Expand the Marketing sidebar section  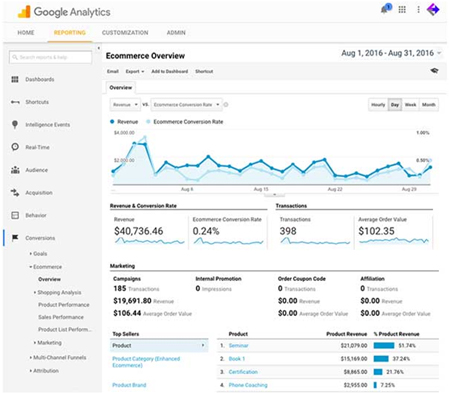pyautogui.click(x=48, y=343)
